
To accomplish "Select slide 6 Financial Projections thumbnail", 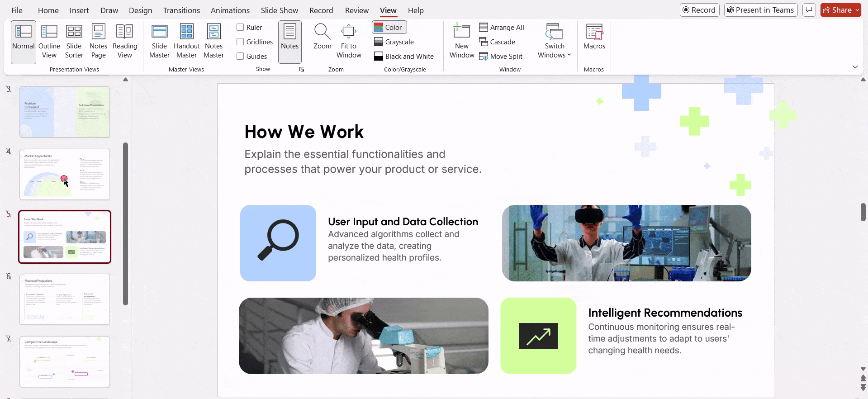I will click(x=65, y=299).
